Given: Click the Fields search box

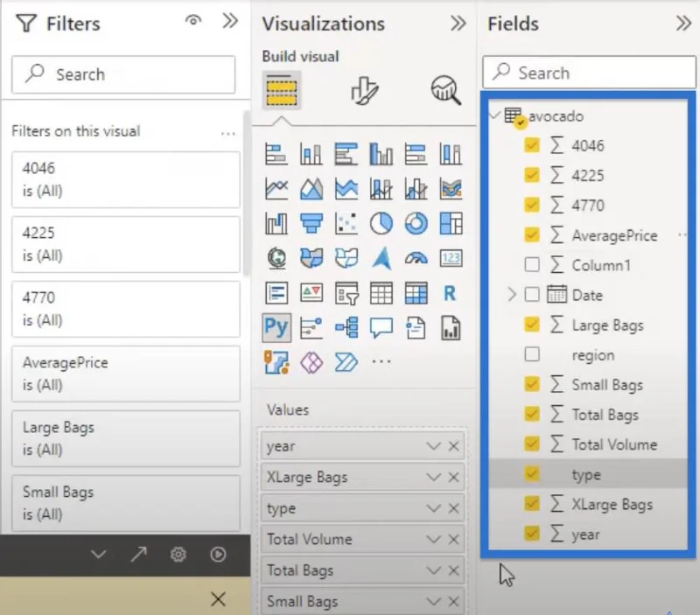Looking at the screenshot, I should pyautogui.click(x=589, y=73).
